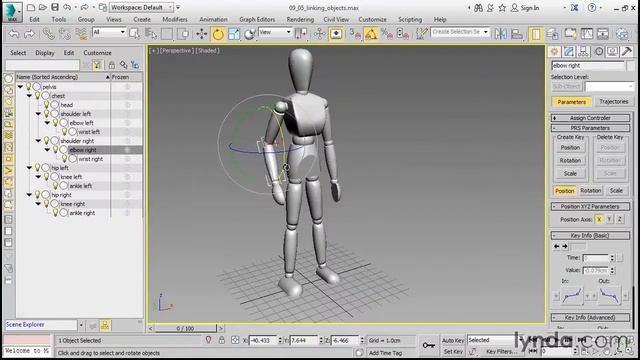Toggle visibility bulb of head object
The width and height of the screenshot is (640, 360).
47,105
